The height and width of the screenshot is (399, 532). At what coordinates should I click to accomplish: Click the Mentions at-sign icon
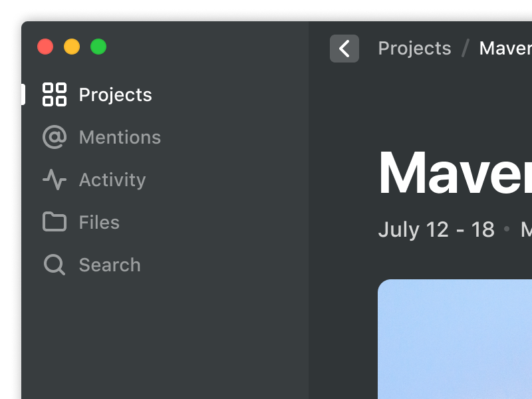pos(55,137)
